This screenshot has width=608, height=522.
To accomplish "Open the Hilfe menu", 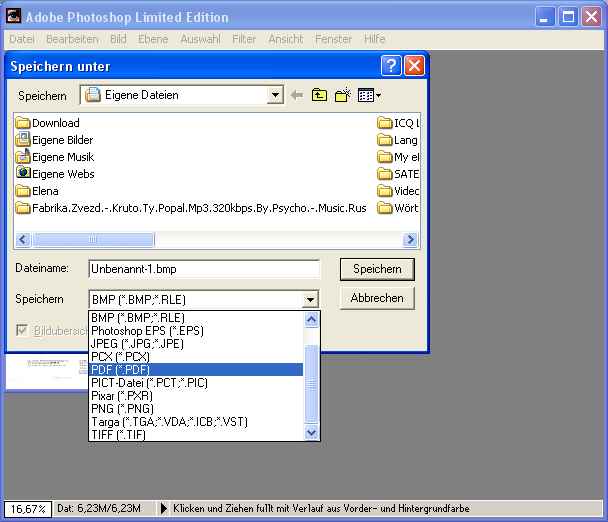I will click(x=375, y=39).
